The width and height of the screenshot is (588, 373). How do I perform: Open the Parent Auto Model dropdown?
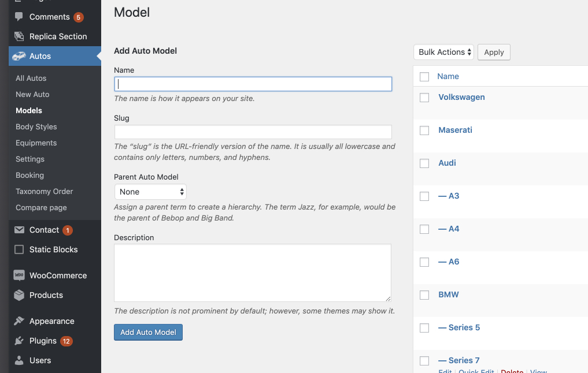(150, 192)
